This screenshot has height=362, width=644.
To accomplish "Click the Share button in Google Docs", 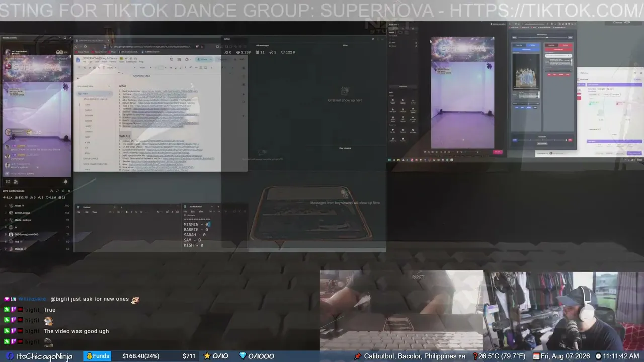I will pos(202,59).
